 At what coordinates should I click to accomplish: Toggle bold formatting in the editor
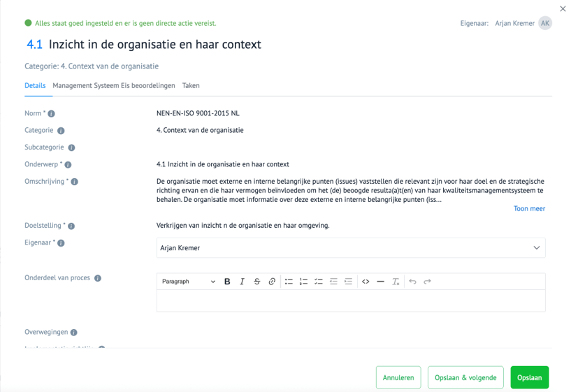click(x=227, y=282)
